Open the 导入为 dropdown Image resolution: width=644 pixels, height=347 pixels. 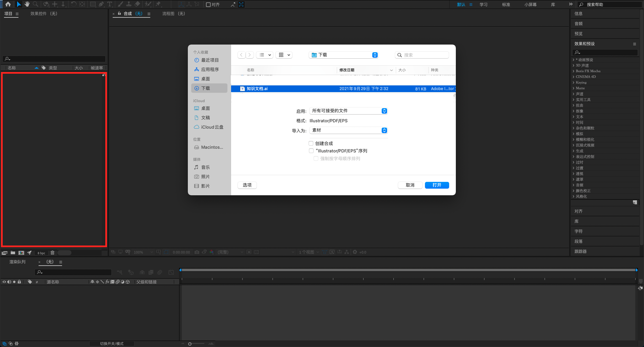(348, 130)
